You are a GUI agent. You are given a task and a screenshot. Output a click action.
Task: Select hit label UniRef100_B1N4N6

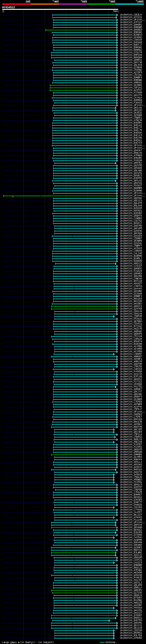tap(131, 191)
